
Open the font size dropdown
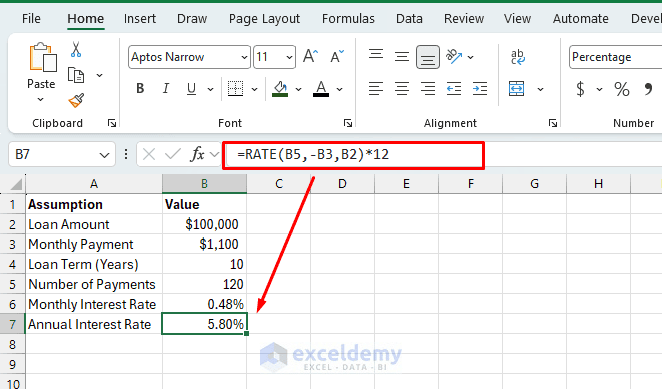(289, 57)
